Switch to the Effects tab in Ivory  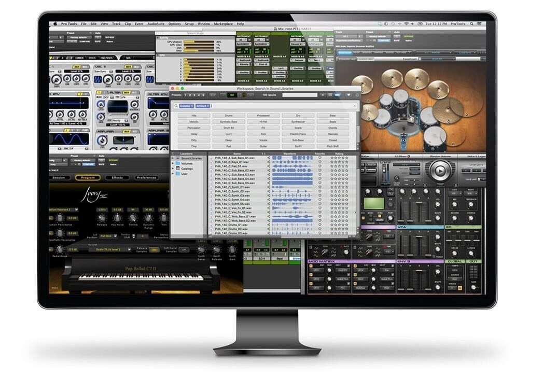[117, 177]
